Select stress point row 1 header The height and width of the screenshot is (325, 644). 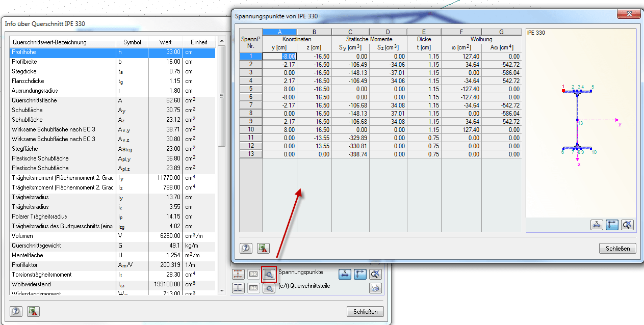(251, 57)
